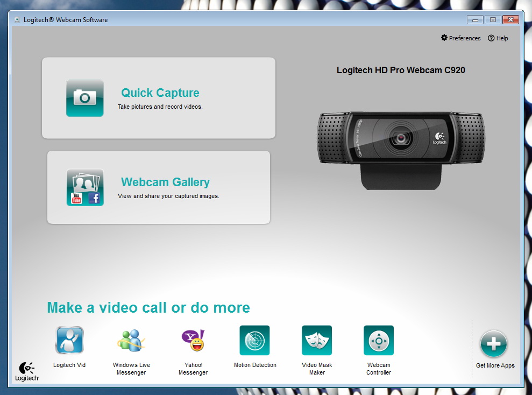This screenshot has width=532, height=395.
Task: Launch Windows Live Messenger icon
Action: 131,340
